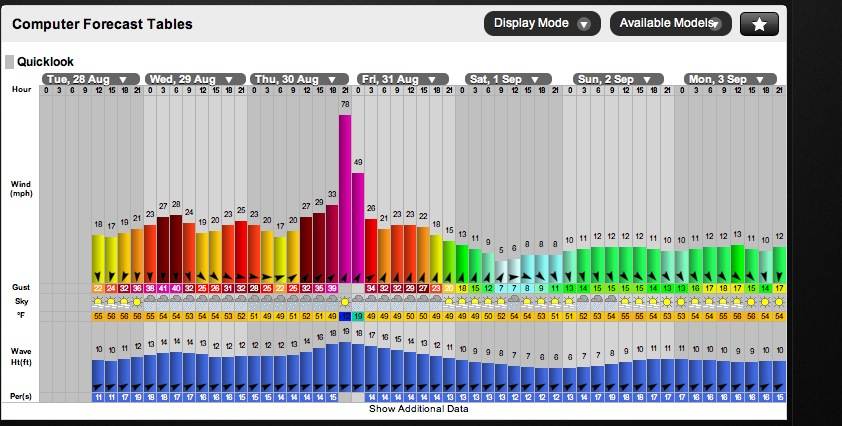
Task: Click the Quicklook section heading
Action: [45, 62]
